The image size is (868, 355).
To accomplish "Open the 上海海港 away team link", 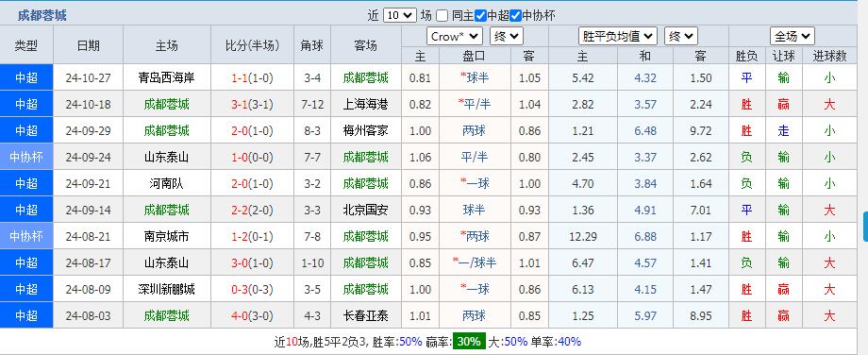I will point(365,105).
